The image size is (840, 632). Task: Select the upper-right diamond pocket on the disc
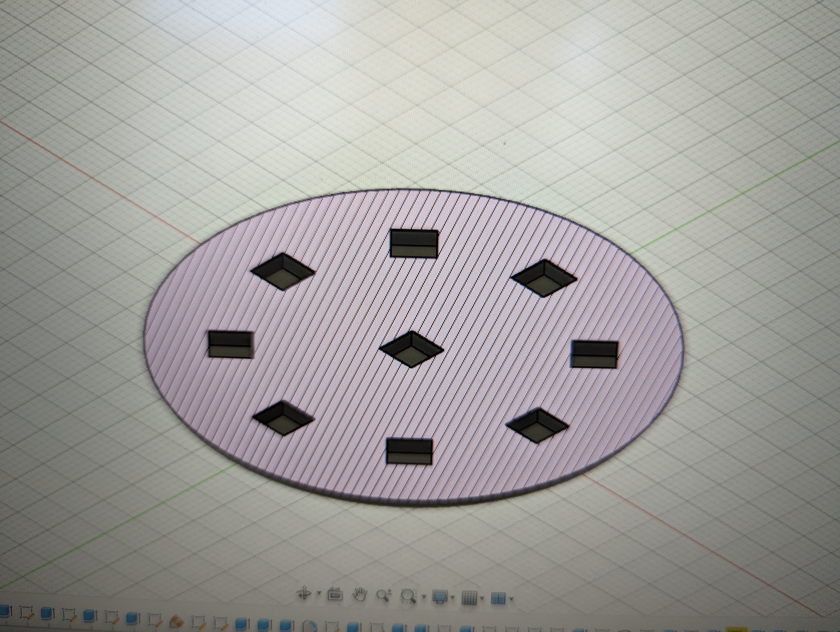point(544,278)
